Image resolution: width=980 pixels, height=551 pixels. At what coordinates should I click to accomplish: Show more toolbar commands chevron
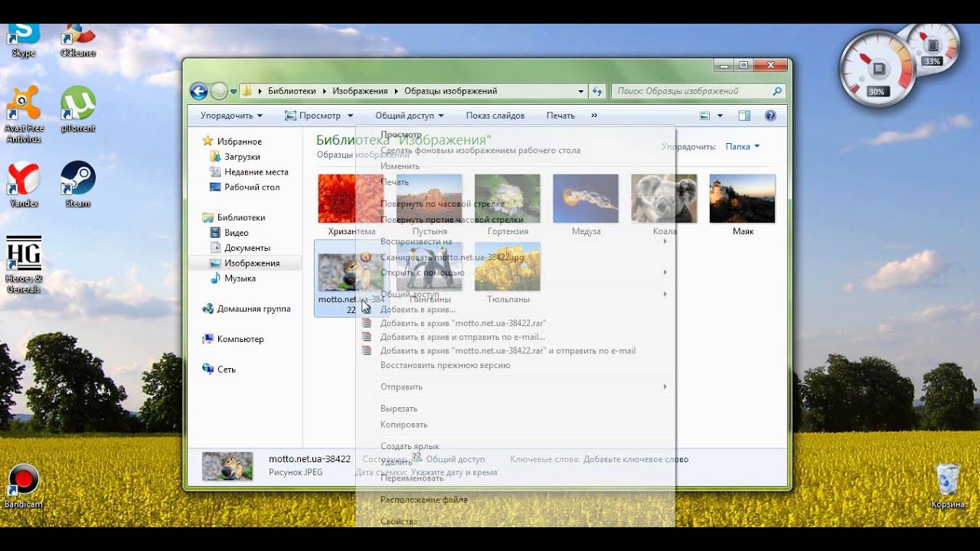point(594,116)
